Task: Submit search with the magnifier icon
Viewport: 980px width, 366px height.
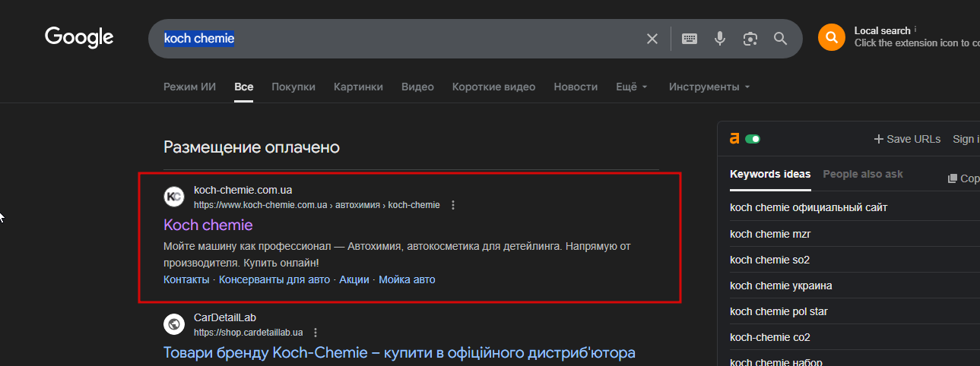Action: tap(781, 39)
